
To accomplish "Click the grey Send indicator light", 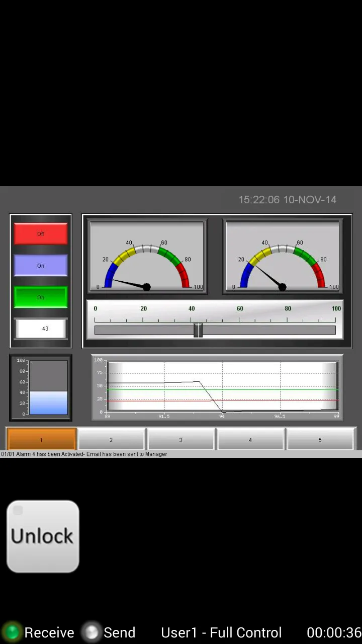I will click(x=92, y=632).
